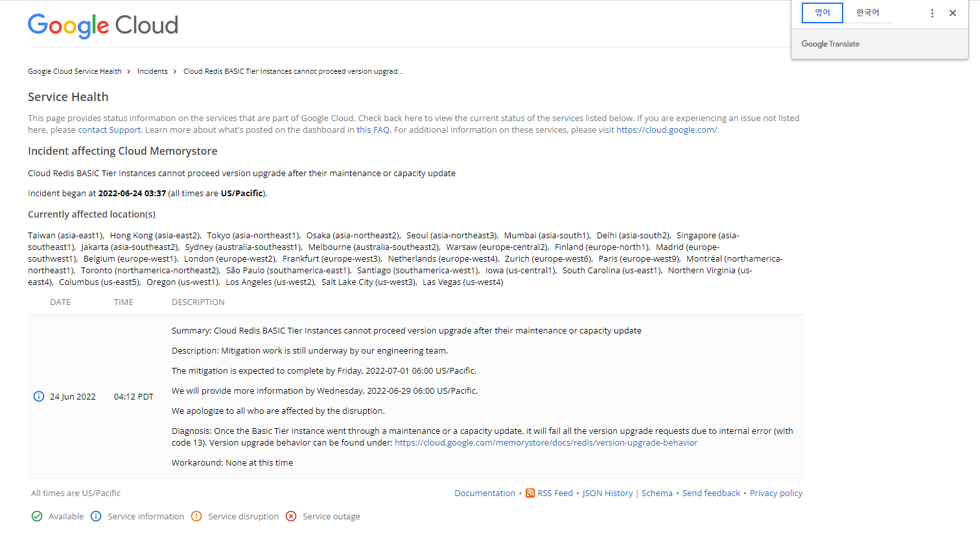Click the DATE column header

pos(60,302)
